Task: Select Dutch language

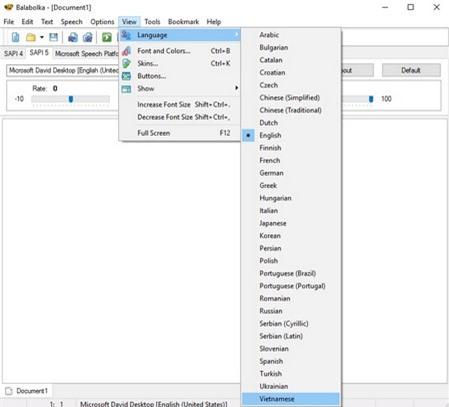Action: [x=290, y=123]
